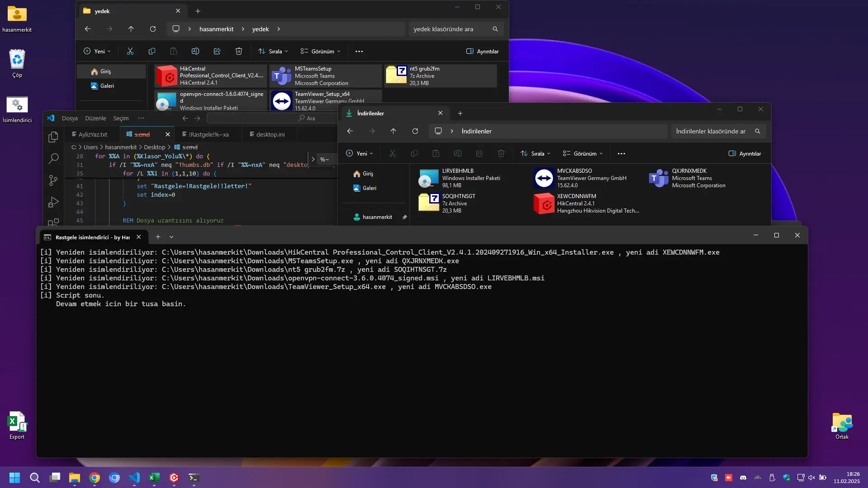Open Görünüm dropdown in yedek window
868x488 pixels.
[x=321, y=52]
